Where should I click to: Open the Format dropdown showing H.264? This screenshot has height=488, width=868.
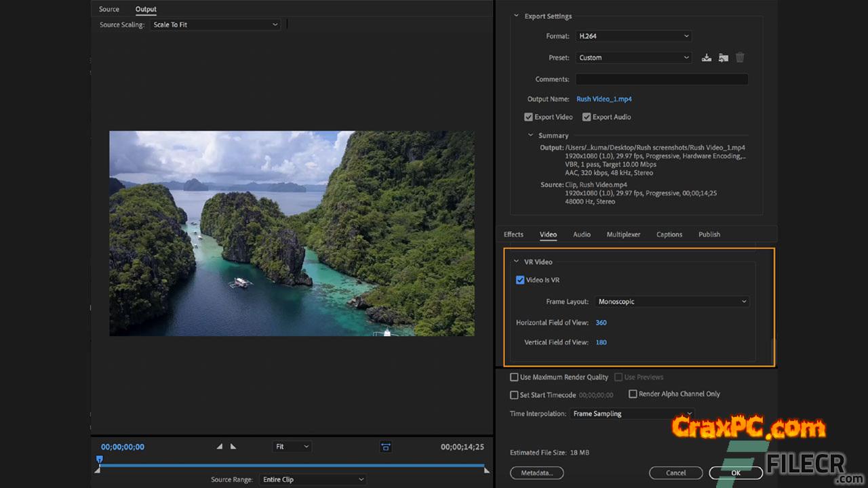point(633,36)
